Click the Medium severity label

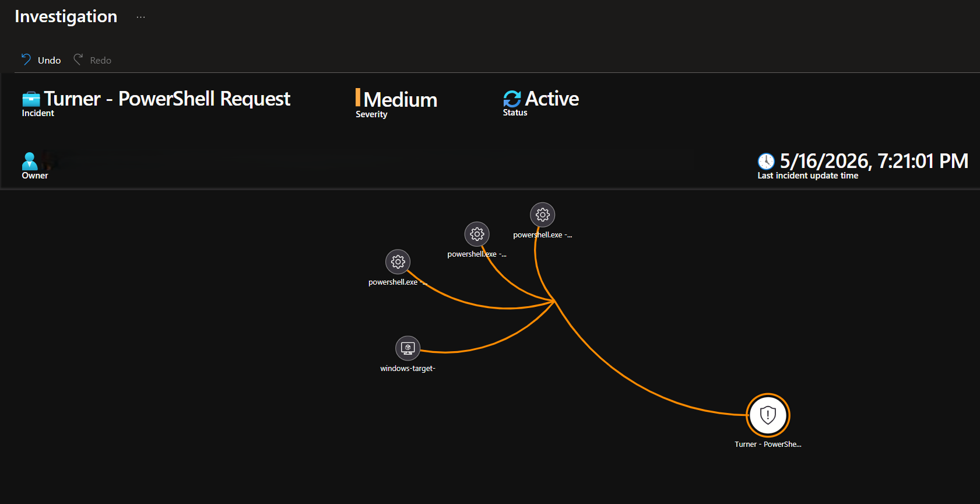coord(401,100)
